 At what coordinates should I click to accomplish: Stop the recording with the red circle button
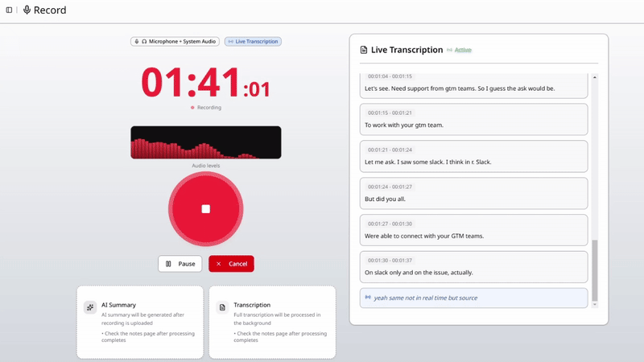tap(205, 209)
